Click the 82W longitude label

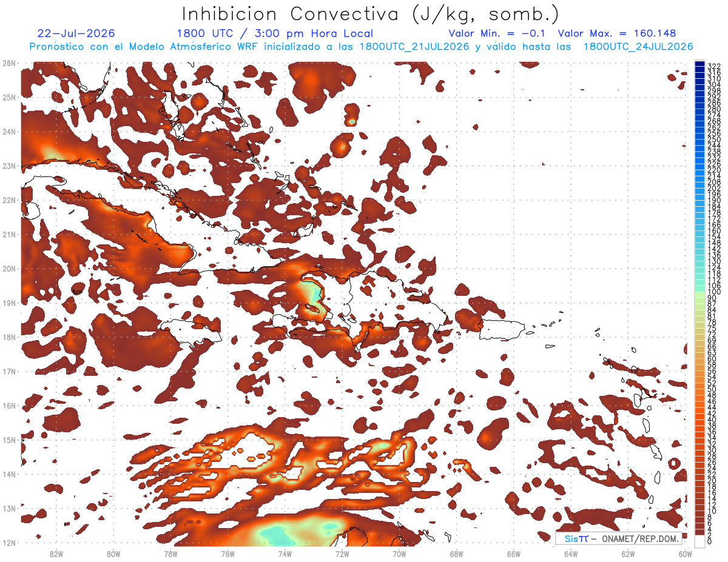56,554
